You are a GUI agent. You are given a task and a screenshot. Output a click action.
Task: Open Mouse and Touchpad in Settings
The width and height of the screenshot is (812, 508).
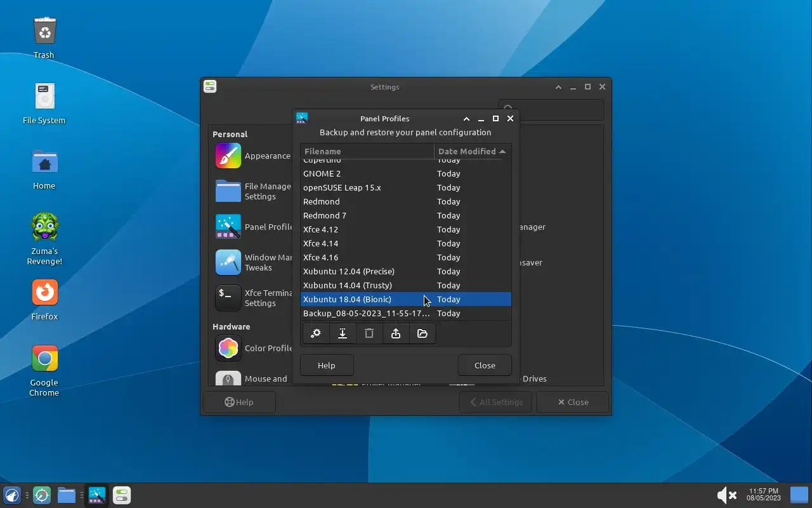[252, 379]
